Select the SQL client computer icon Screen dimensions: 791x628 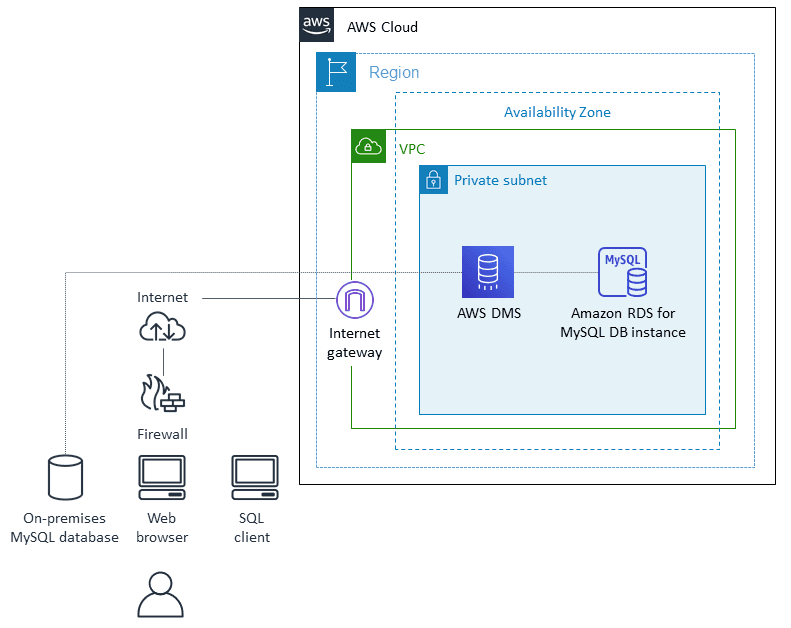(x=254, y=477)
